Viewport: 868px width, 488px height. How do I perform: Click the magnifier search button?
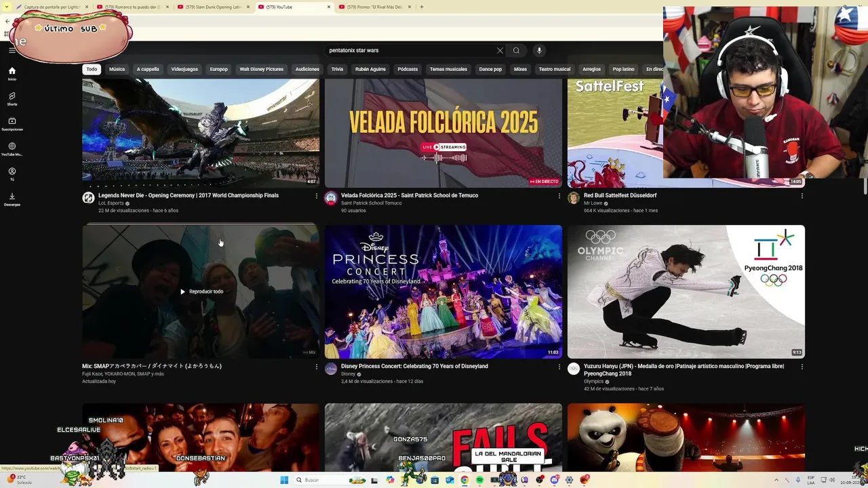click(516, 50)
